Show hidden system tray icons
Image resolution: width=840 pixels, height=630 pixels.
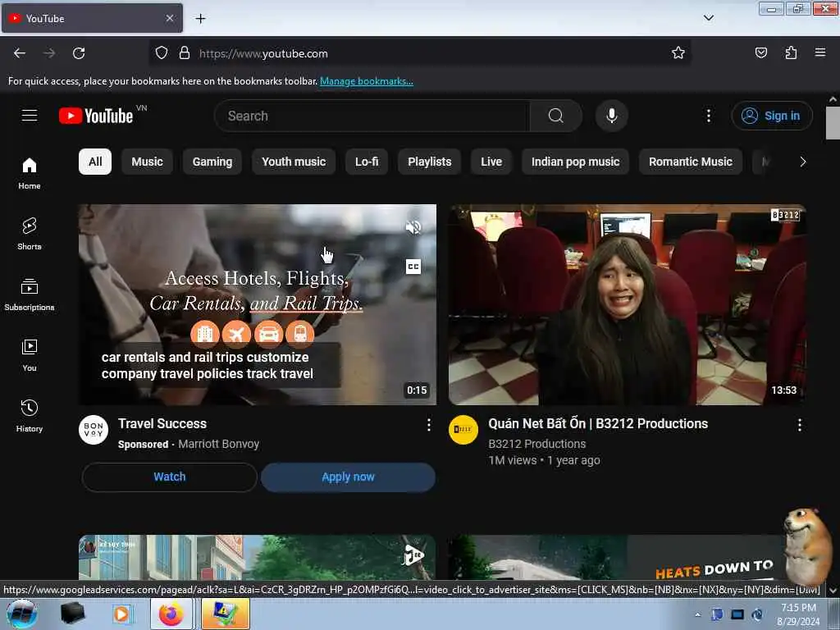pyautogui.click(x=697, y=614)
